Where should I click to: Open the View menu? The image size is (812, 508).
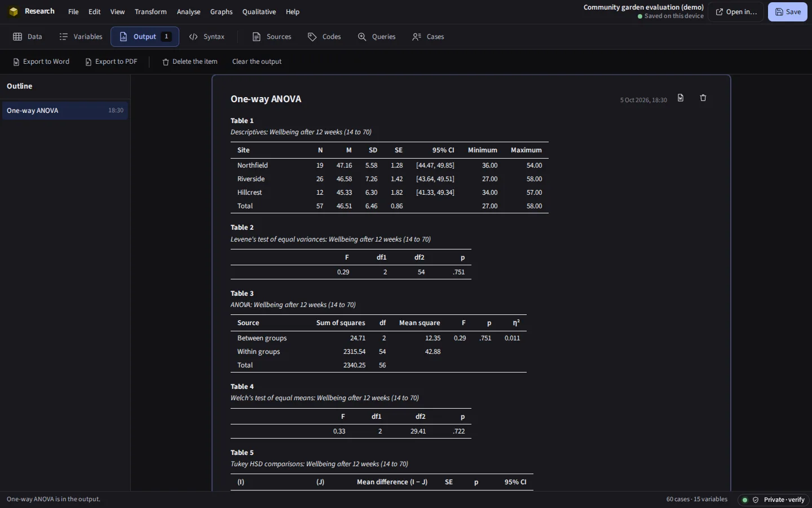(x=117, y=12)
